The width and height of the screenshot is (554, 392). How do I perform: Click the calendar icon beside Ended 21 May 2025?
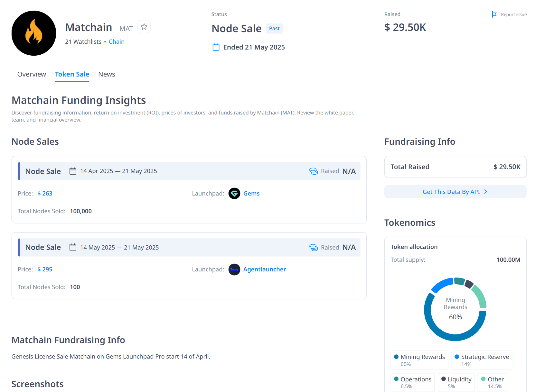[x=216, y=47]
